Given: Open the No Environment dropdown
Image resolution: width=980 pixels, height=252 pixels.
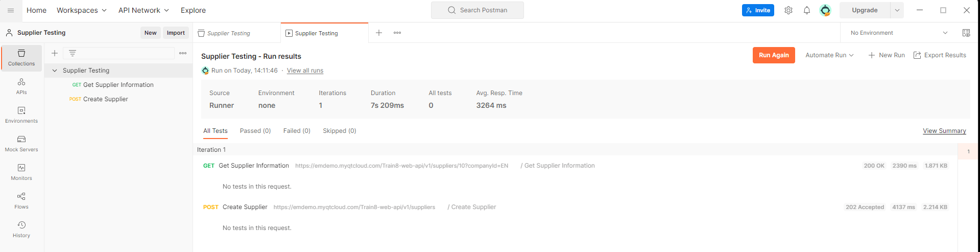Looking at the screenshot, I should (x=899, y=33).
